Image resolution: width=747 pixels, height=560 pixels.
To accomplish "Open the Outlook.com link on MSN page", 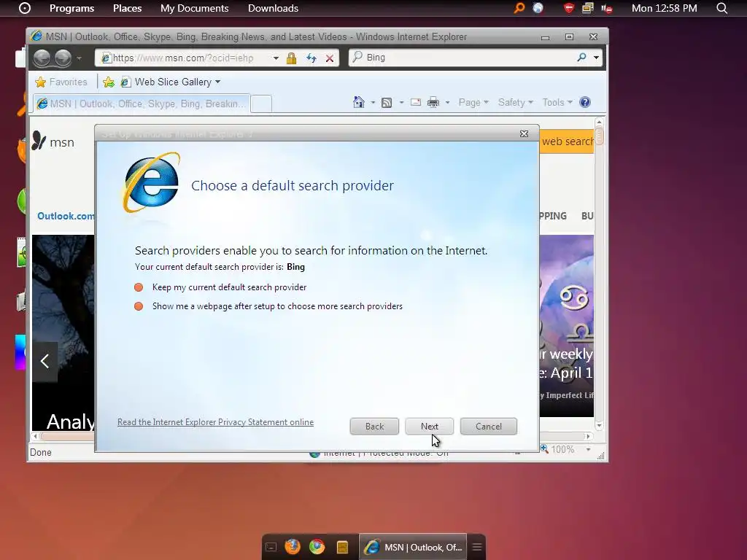I will 66,216.
